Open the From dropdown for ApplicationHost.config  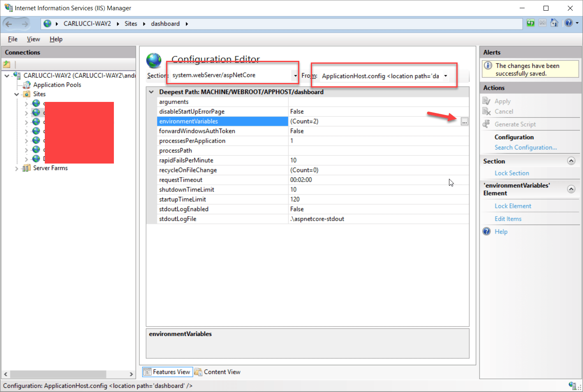(x=445, y=76)
